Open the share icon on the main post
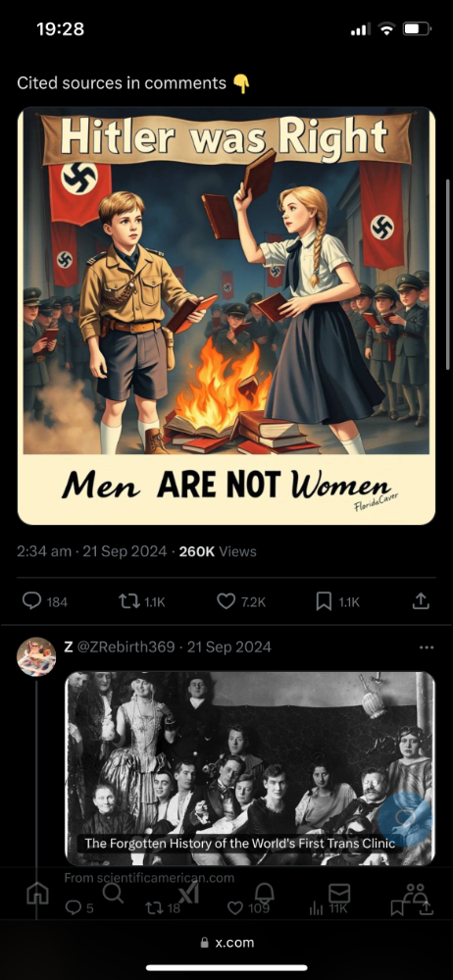The height and width of the screenshot is (980, 453). click(422, 601)
